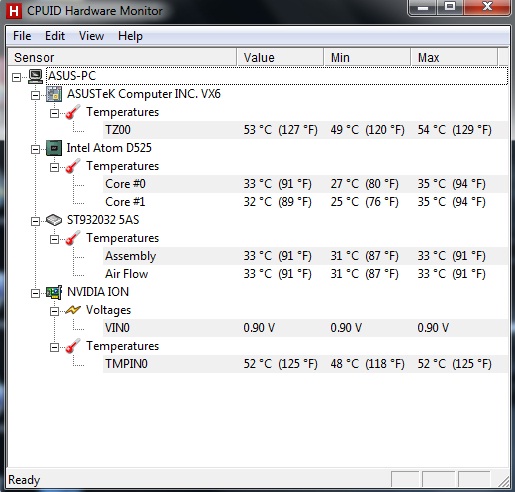The image size is (515, 492).
Task: Select the ASUSTeK Computer INC. VX6 label
Action: (x=144, y=94)
